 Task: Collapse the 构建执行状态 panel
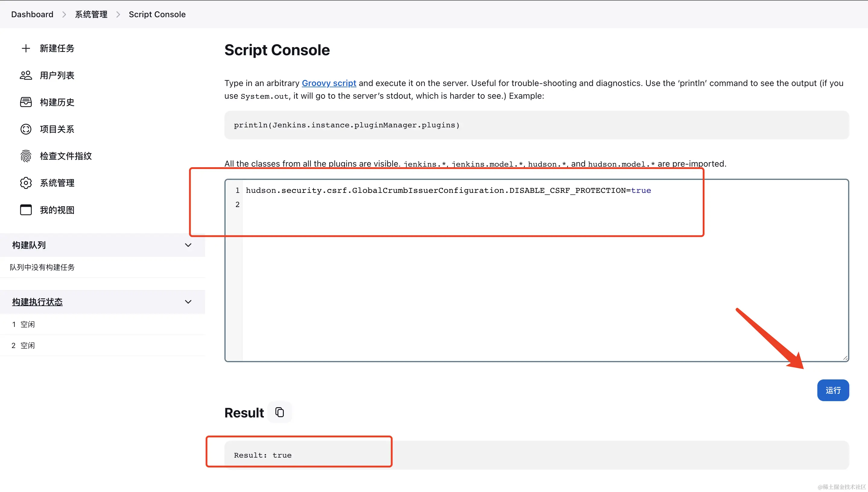pos(188,302)
